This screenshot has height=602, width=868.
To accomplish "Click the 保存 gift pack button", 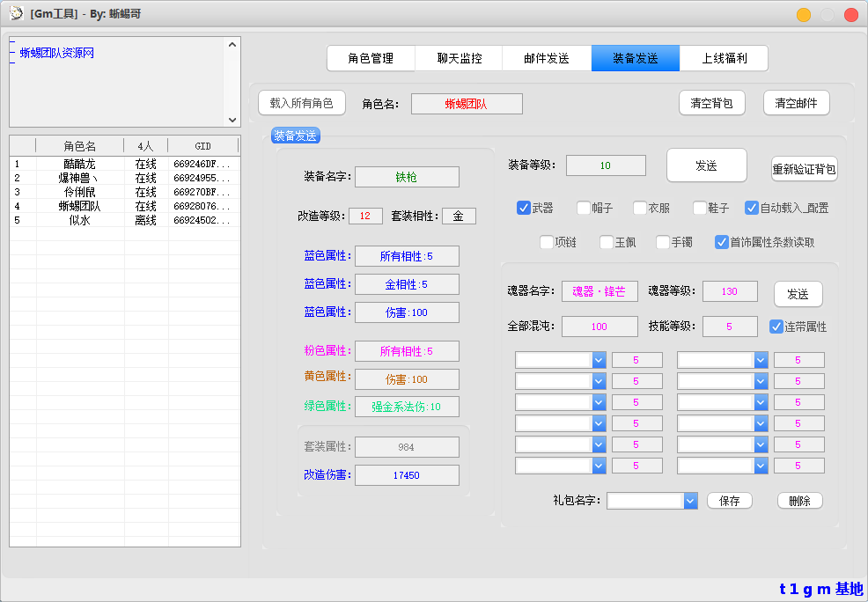I will (x=730, y=501).
